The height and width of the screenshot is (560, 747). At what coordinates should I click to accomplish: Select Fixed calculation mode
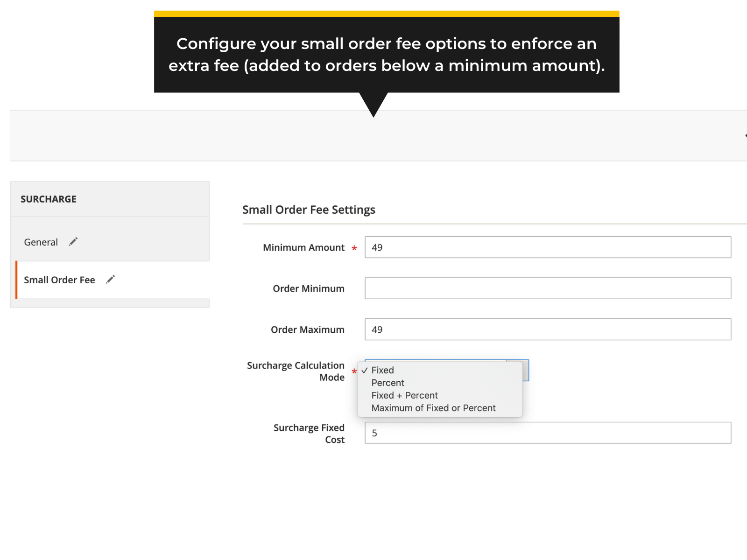click(382, 370)
